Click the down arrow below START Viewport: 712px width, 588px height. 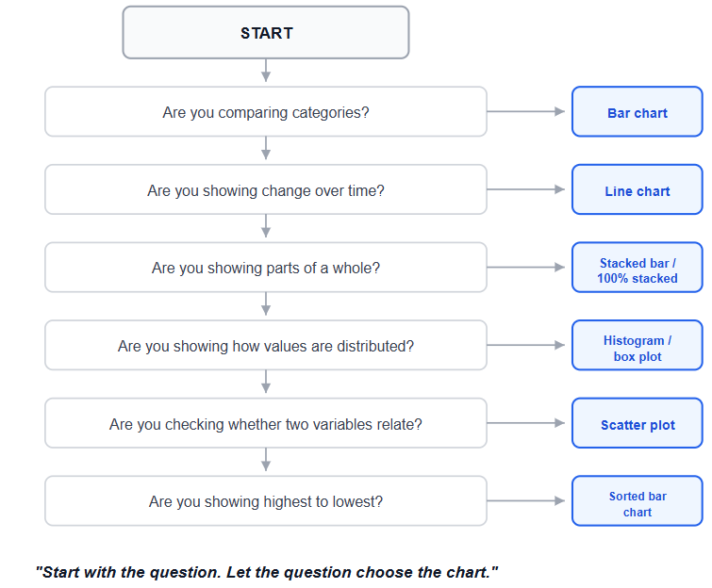coord(266,71)
